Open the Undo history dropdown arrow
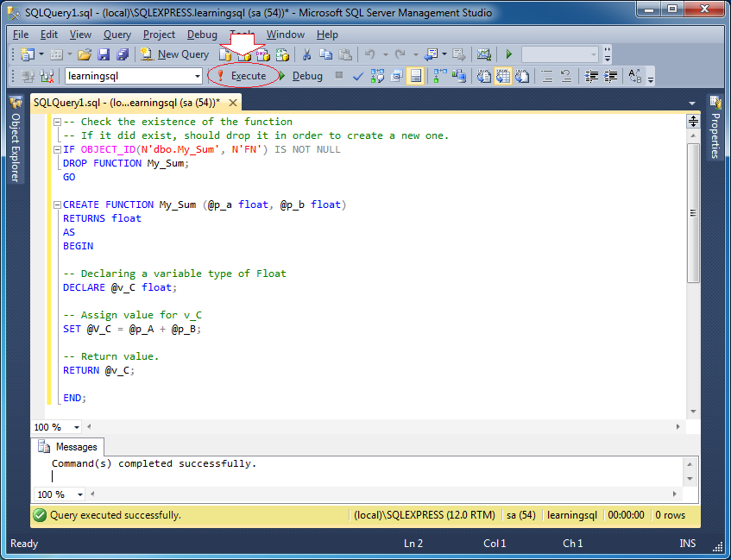Viewport: 731px width, 560px height. 385,54
